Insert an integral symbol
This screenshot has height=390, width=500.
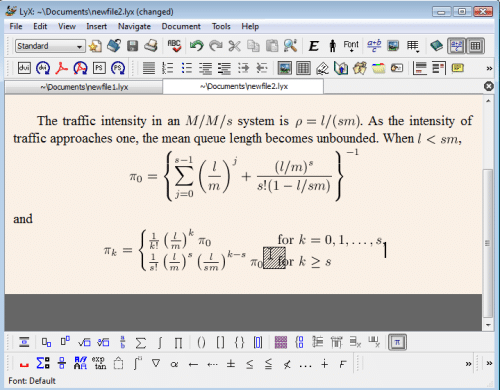coord(160,343)
